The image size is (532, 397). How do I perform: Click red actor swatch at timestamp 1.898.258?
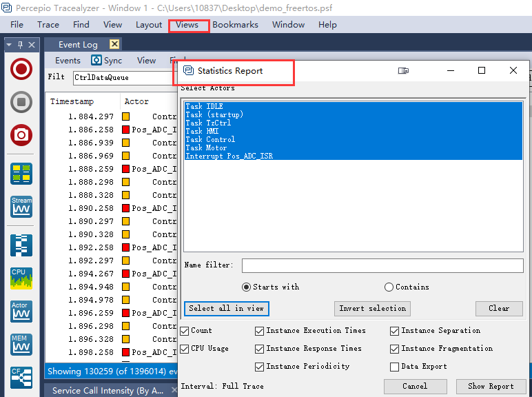pyautogui.click(x=125, y=352)
